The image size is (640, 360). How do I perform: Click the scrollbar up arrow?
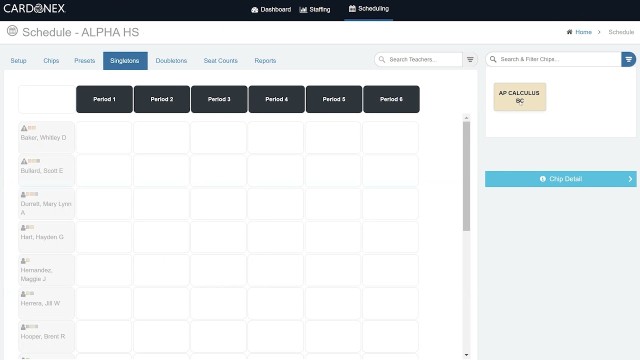pyautogui.click(x=467, y=118)
